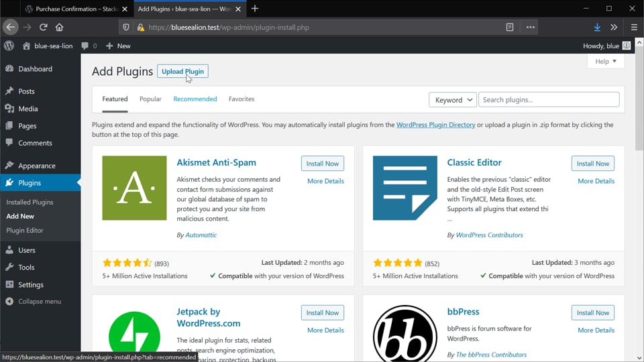
Task: Click the browser Back arrow button
Action: point(10,27)
